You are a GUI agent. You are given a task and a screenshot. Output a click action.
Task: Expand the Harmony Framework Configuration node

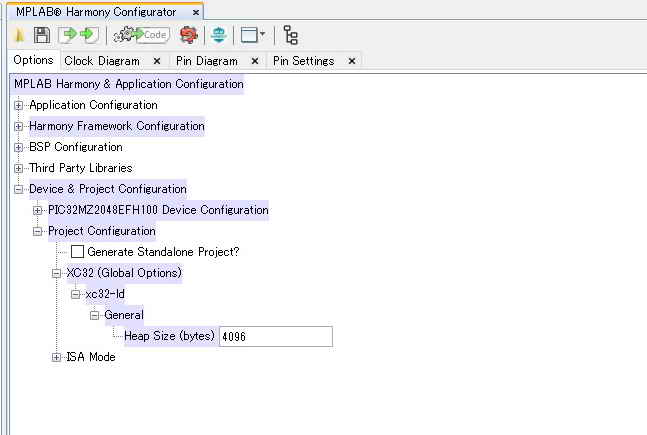click(x=18, y=126)
